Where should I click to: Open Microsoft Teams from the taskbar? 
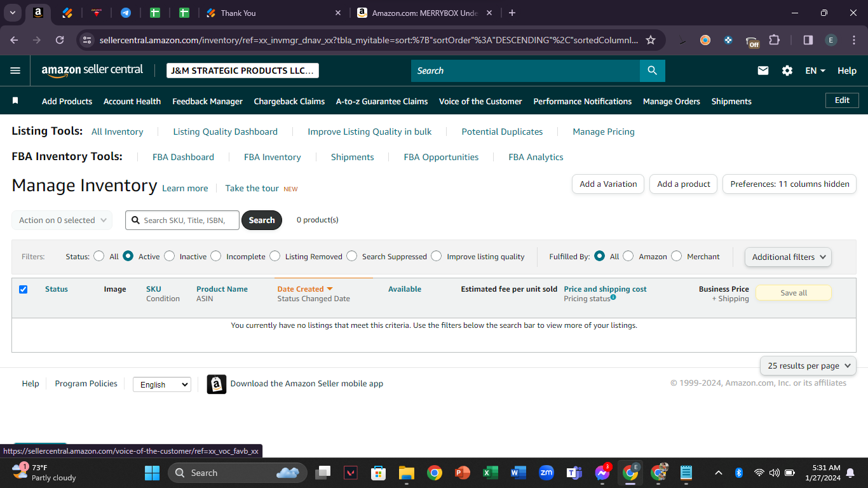[574, 473]
